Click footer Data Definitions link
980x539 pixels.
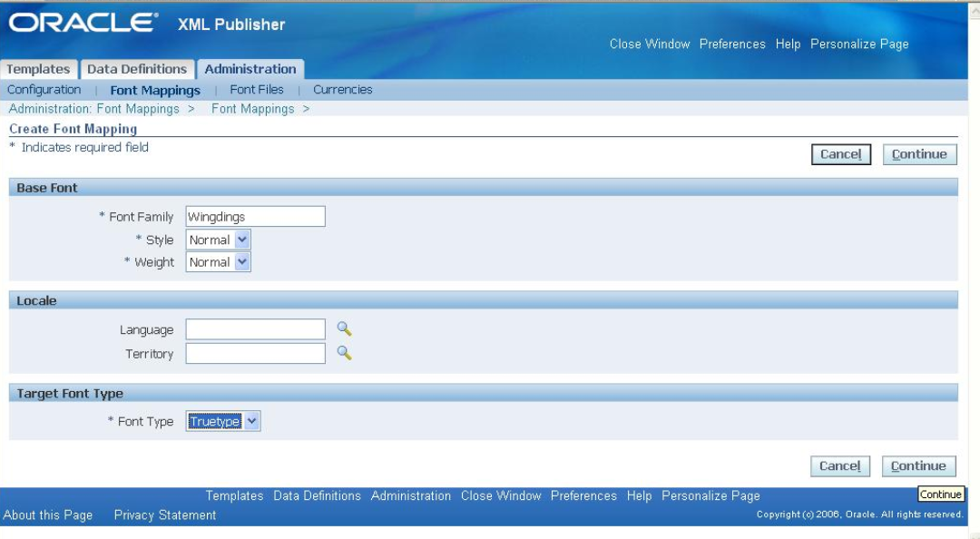coord(317,495)
